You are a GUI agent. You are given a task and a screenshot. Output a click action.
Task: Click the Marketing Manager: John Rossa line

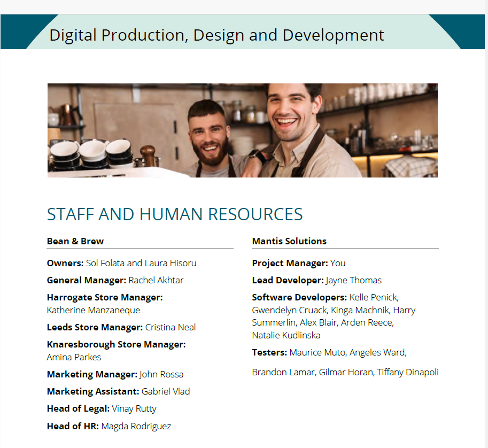(115, 374)
